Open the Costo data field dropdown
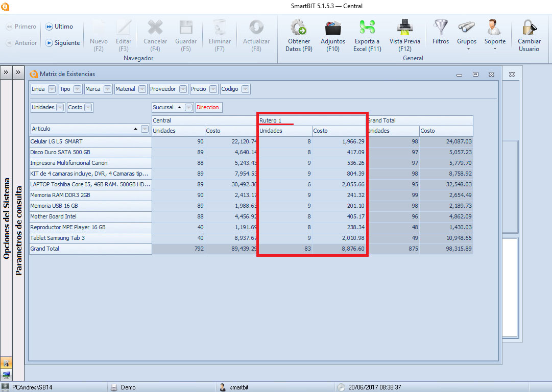The width and height of the screenshot is (552, 392). (x=88, y=107)
